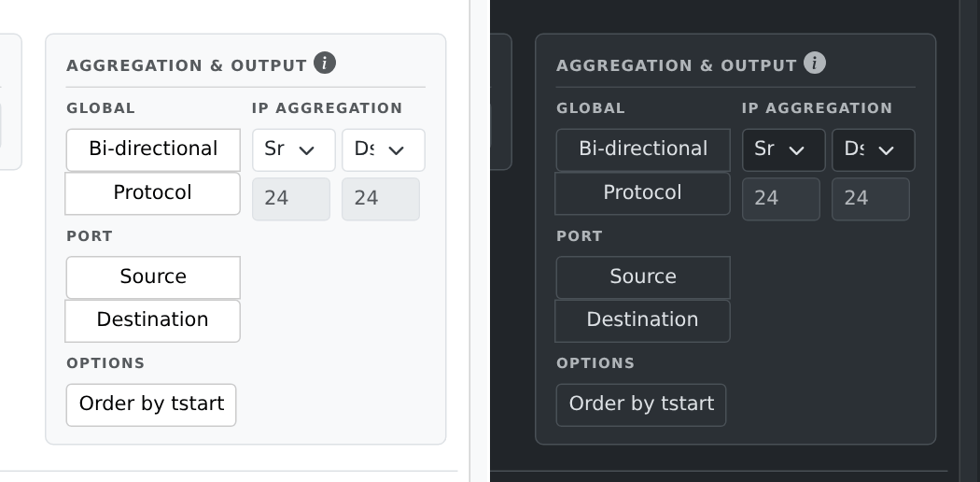The image size is (980, 482).
Task: Click 'GLOBAL' label in dark panel
Action: pos(591,108)
